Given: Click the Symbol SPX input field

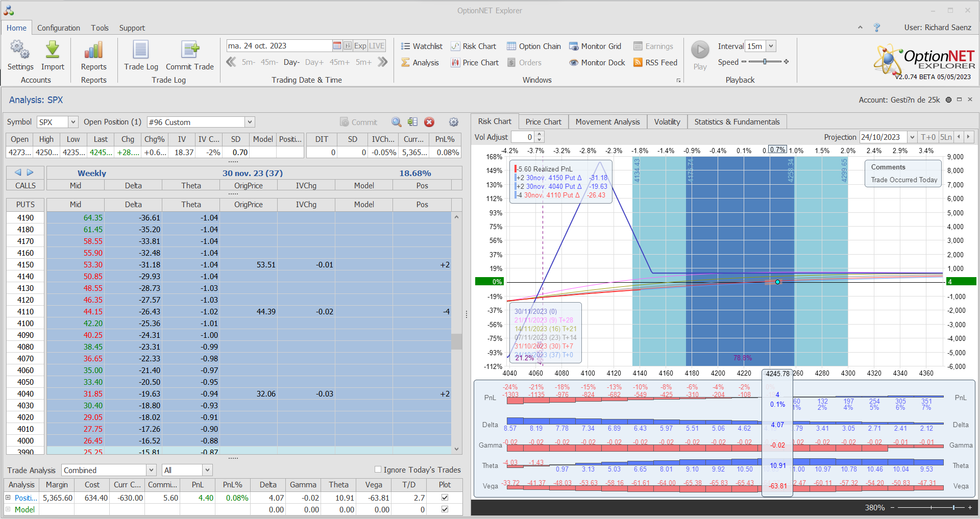Looking at the screenshot, I should 52,122.
